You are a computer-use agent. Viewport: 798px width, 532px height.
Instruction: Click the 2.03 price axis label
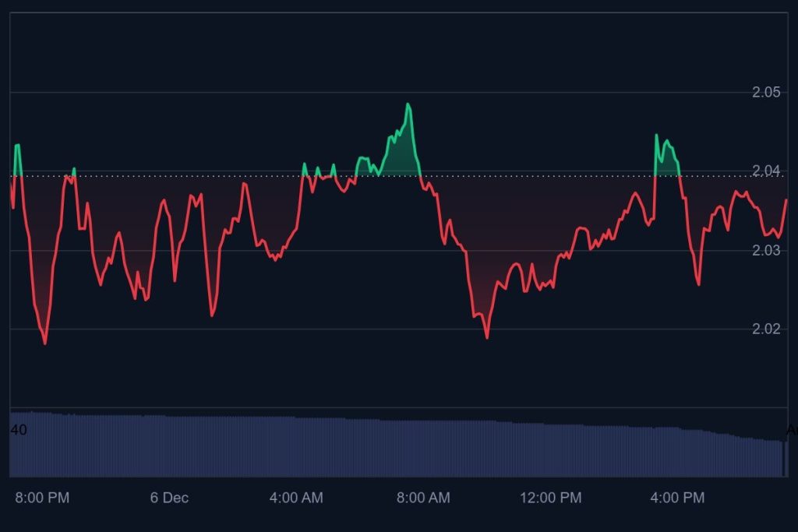click(765, 251)
